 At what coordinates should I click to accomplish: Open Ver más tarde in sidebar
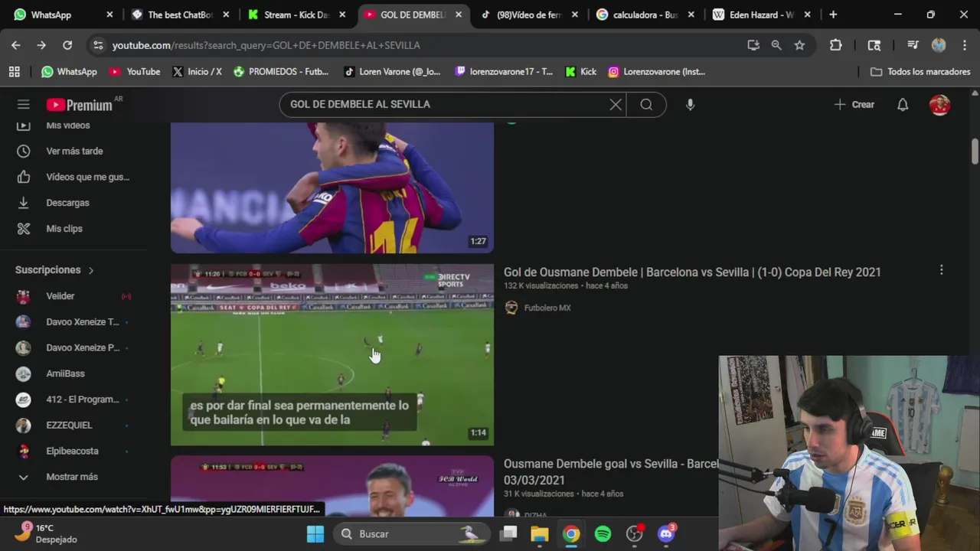pyautogui.click(x=74, y=152)
